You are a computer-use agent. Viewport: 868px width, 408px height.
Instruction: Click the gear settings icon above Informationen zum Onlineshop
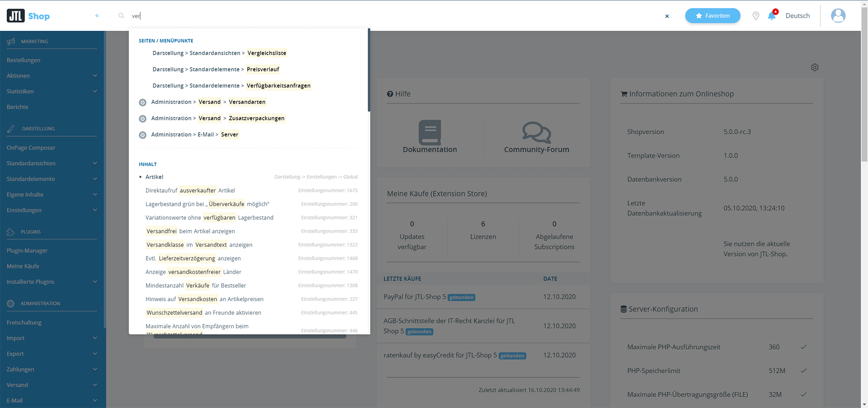(x=815, y=67)
